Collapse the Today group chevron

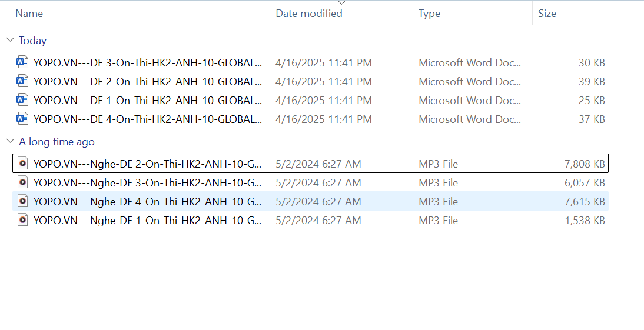pyautogui.click(x=10, y=40)
